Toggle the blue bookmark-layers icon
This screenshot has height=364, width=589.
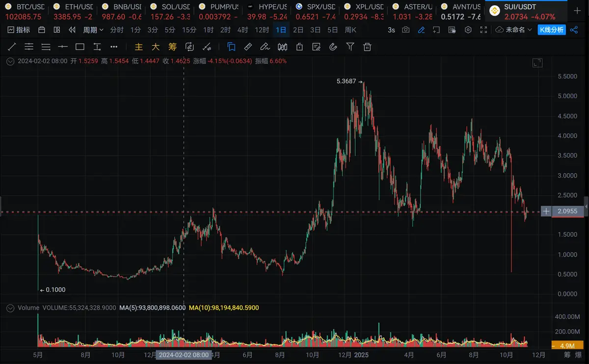(x=231, y=47)
